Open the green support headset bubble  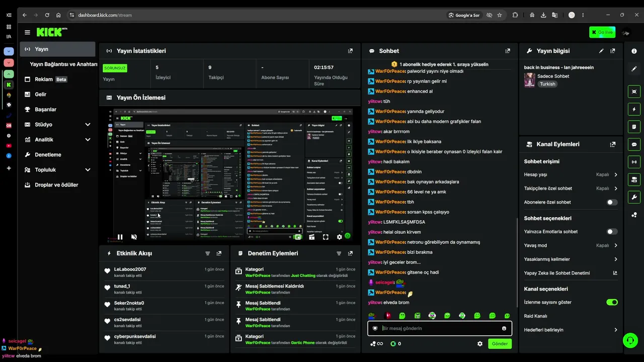(630, 340)
